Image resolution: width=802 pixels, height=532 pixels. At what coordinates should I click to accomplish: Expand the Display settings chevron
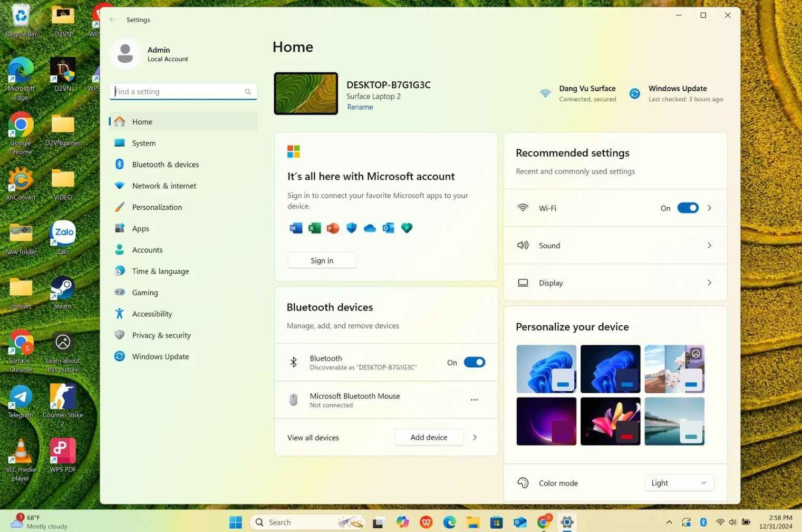pos(709,283)
